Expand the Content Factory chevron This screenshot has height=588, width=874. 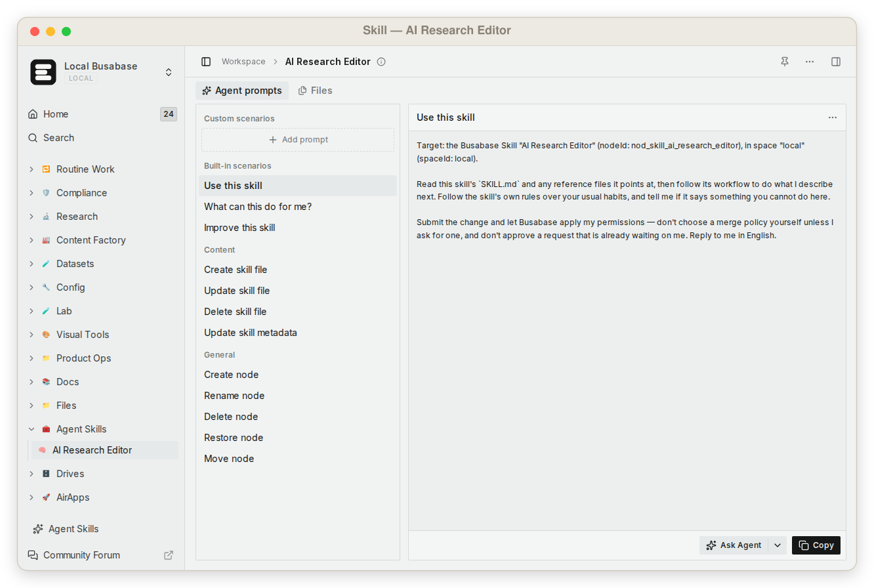[31, 240]
